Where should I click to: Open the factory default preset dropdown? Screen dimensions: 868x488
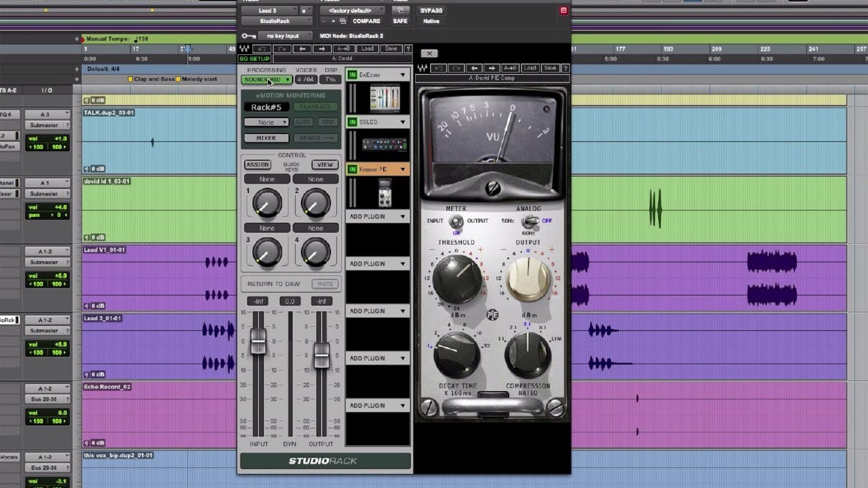coord(353,10)
